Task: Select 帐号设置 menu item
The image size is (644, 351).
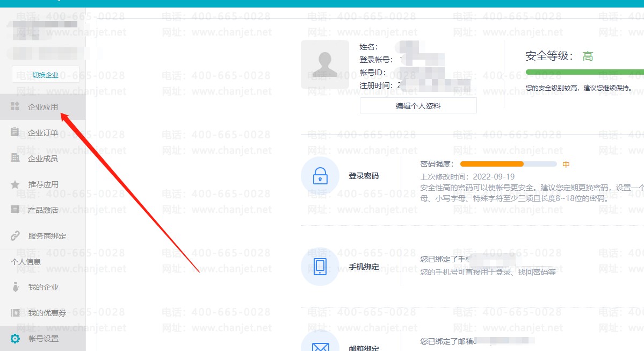Action: pos(43,339)
